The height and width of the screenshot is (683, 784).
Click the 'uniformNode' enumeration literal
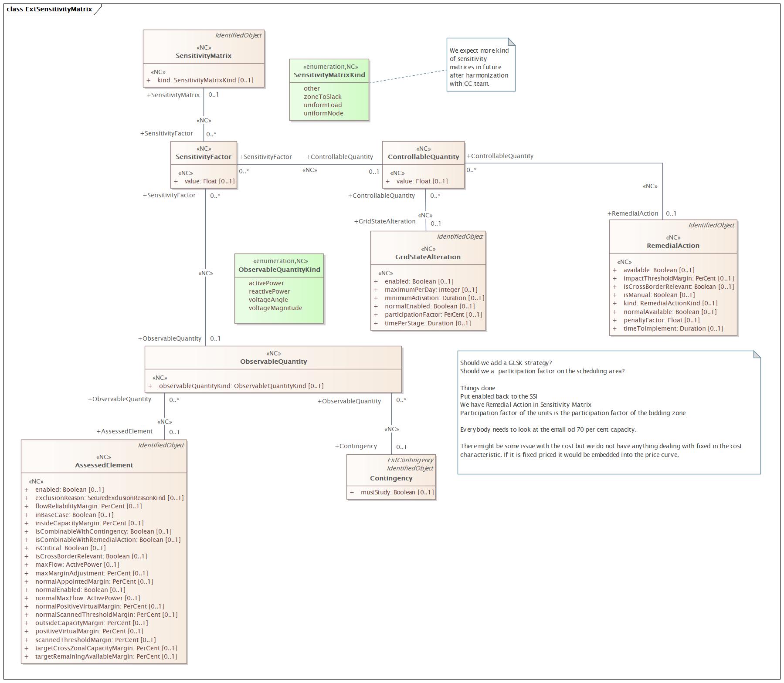coord(323,113)
